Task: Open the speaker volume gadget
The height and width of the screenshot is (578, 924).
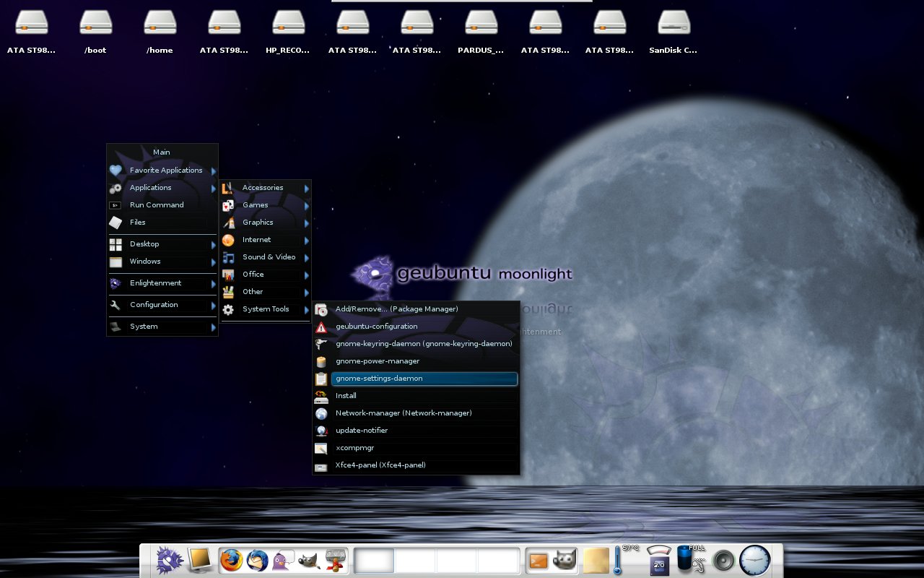Action: click(723, 561)
